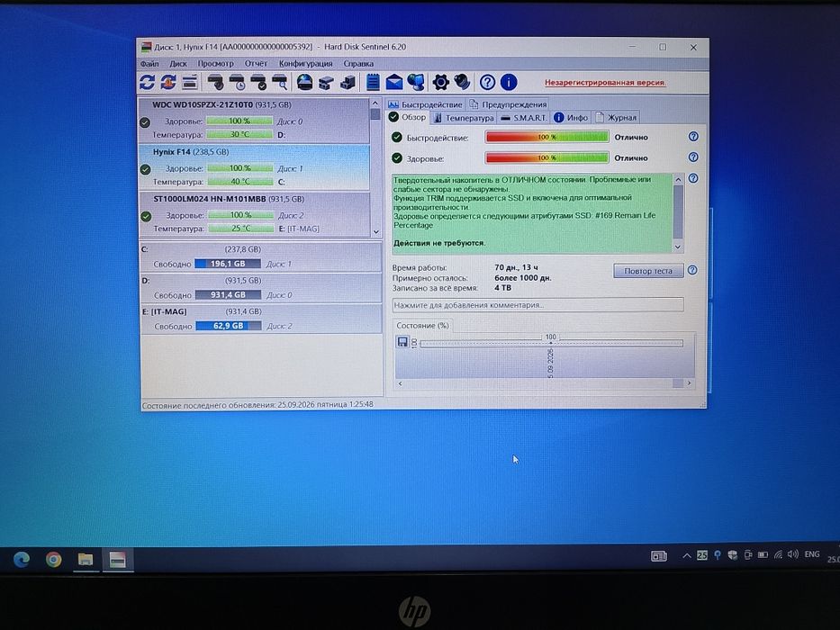The height and width of the screenshot is (630, 840).
Task: Click the disk test icon with clock
Action: [238, 82]
